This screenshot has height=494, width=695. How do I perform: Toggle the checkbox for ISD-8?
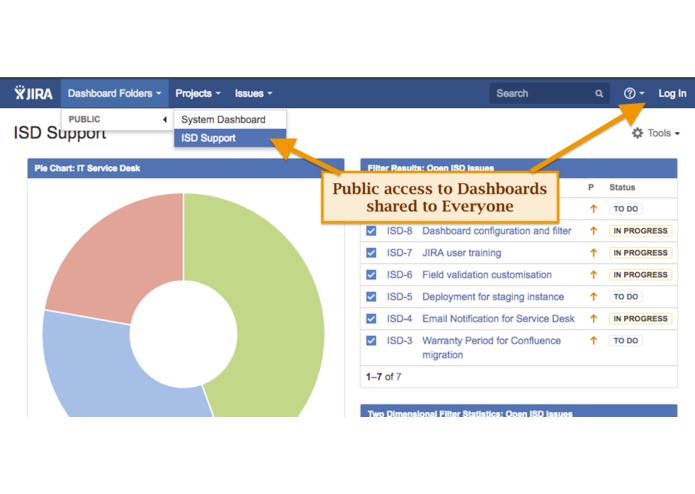coord(371,231)
